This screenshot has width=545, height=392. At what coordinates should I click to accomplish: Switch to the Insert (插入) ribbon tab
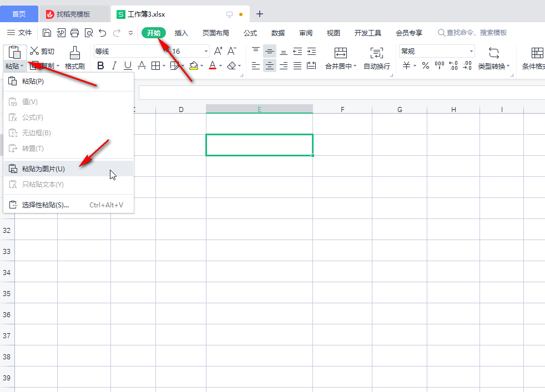(181, 33)
